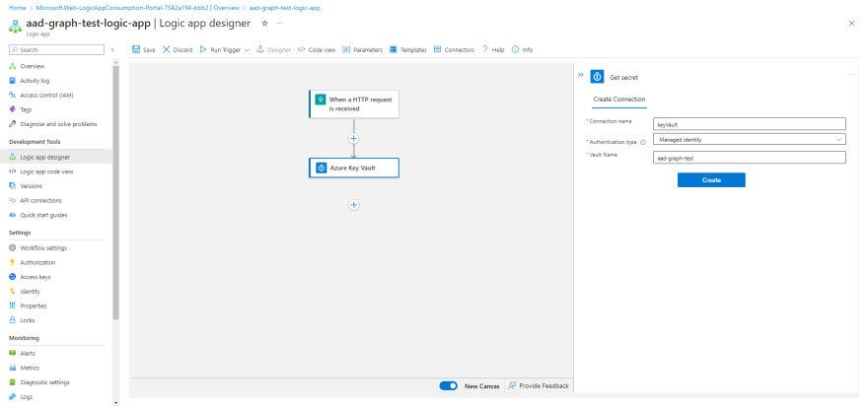
Task: Open Connectors from the toolbar
Action: [454, 50]
